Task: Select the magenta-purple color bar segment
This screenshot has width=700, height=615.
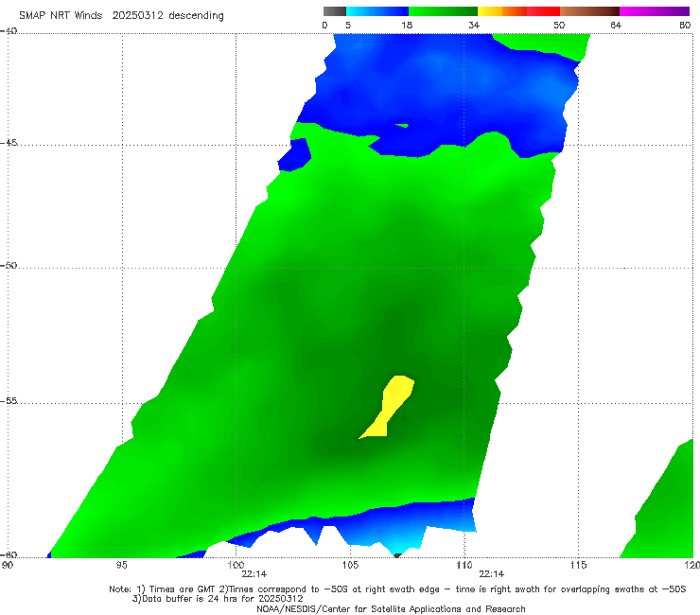Action: [655, 11]
